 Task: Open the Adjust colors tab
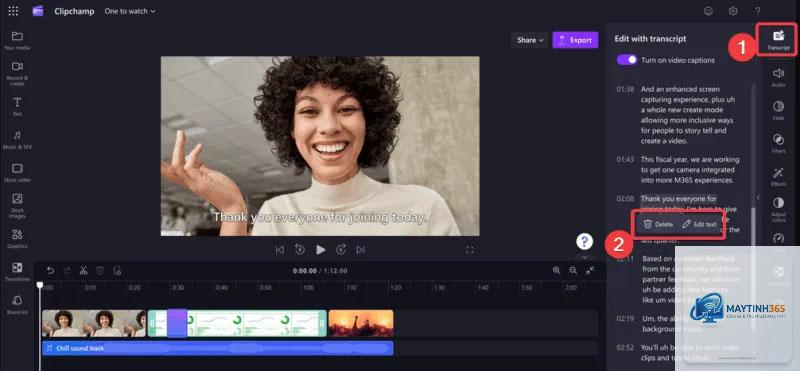(x=779, y=209)
